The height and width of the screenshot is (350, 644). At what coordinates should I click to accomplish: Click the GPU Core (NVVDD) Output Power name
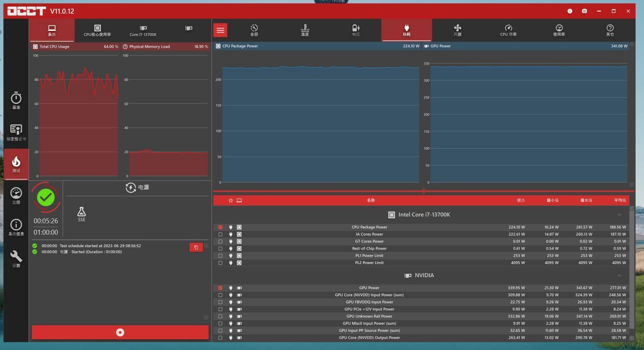tap(369, 337)
